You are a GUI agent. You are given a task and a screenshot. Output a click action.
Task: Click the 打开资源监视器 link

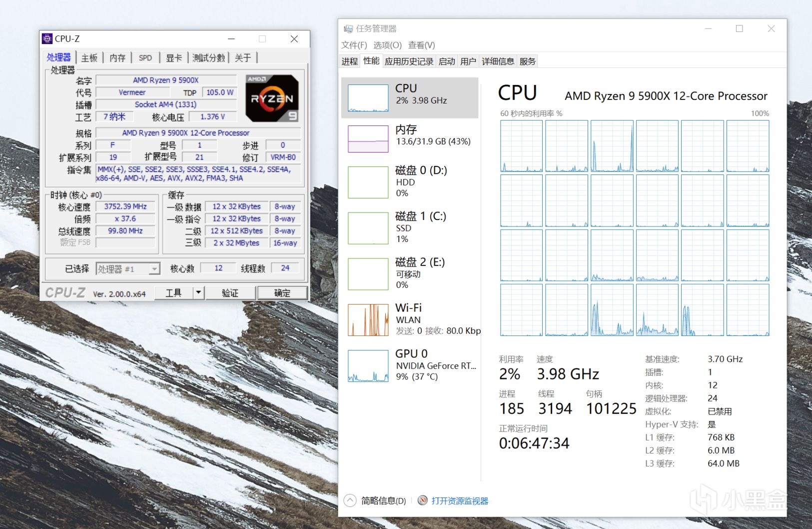point(460,501)
